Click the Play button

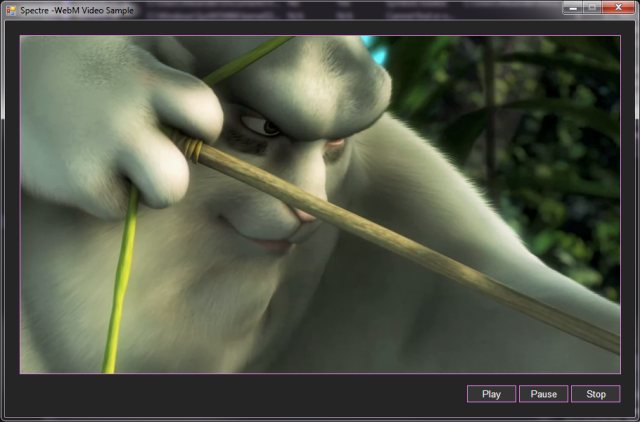tap(491, 394)
